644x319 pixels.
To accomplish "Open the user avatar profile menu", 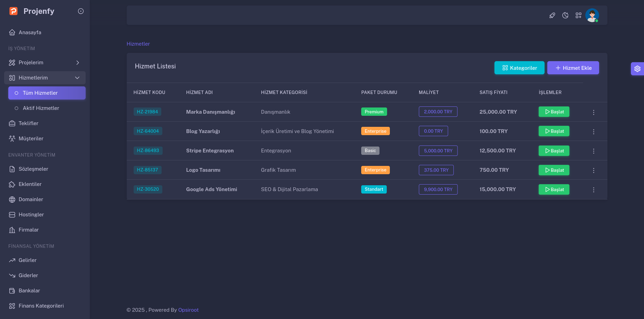I will coord(592,15).
